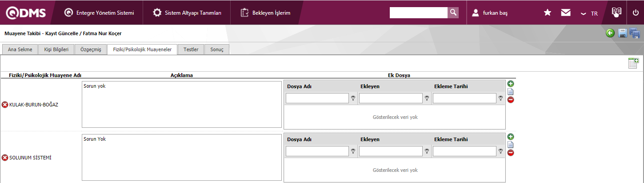Open favorites star icon
644x183 pixels.
pyautogui.click(x=548, y=13)
